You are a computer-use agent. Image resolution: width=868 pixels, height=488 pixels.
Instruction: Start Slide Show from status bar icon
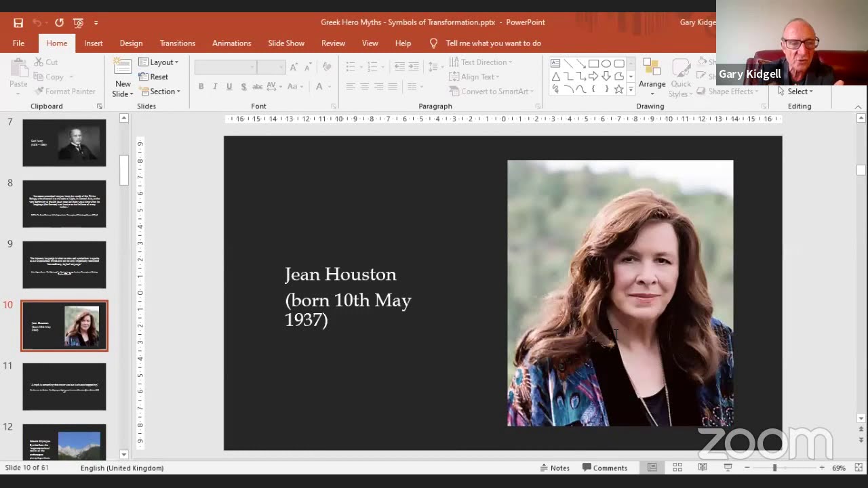pyautogui.click(x=728, y=468)
